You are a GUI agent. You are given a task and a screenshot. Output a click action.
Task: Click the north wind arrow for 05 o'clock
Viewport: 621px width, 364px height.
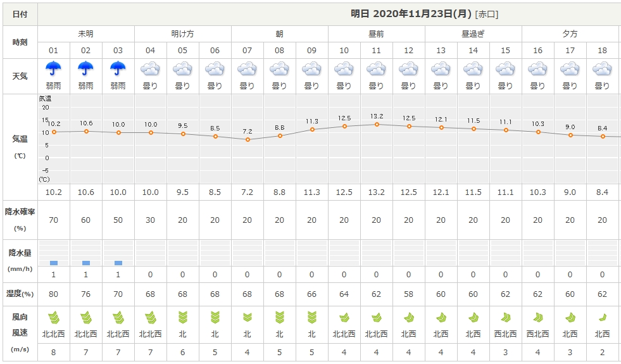click(x=182, y=318)
